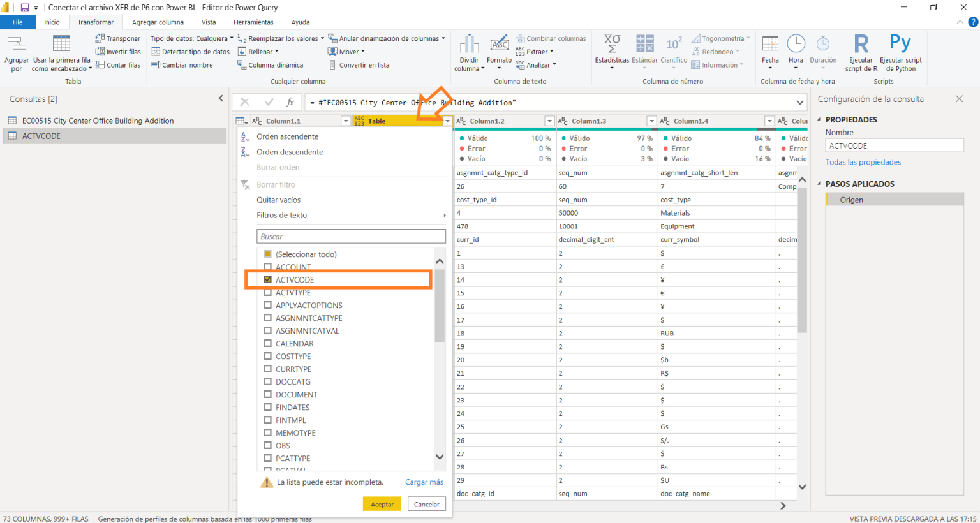The height and width of the screenshot is (523, 980).
Task: Expand the formula bar chevron
Action: 799,101
